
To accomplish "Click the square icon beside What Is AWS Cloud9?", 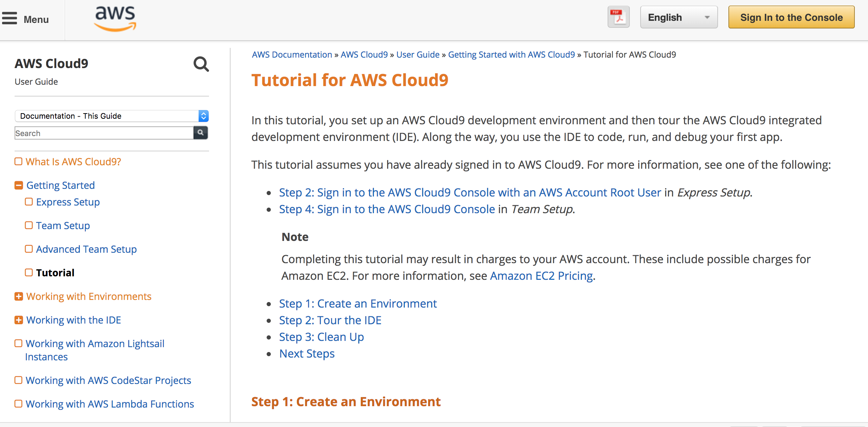I will coord(18,161).
